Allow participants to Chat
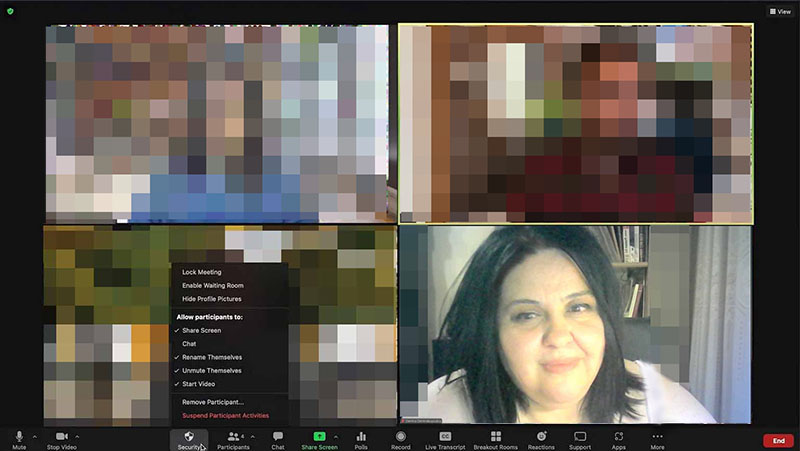The image size is (800, 451). pyautogui.click(x=189, y=344)
